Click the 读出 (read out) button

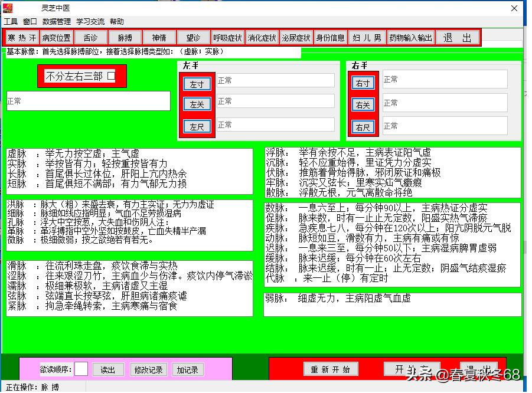tap(108, 369)
